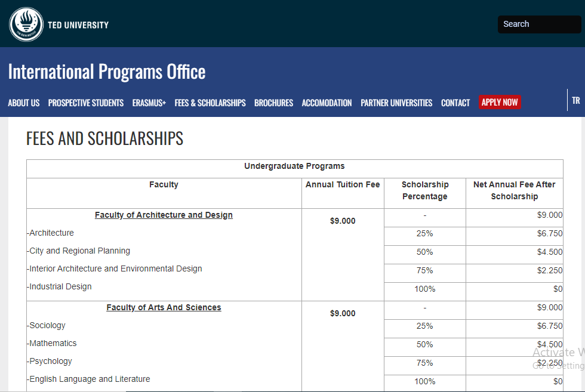Click the FEES AND SCHOLARSHIPS page heading

[105, 138]
